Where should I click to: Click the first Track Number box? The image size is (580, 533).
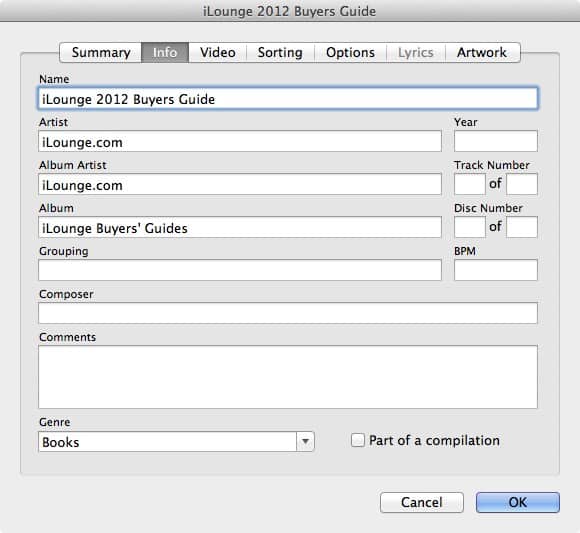pyautogui.click(x=469, y=184)
